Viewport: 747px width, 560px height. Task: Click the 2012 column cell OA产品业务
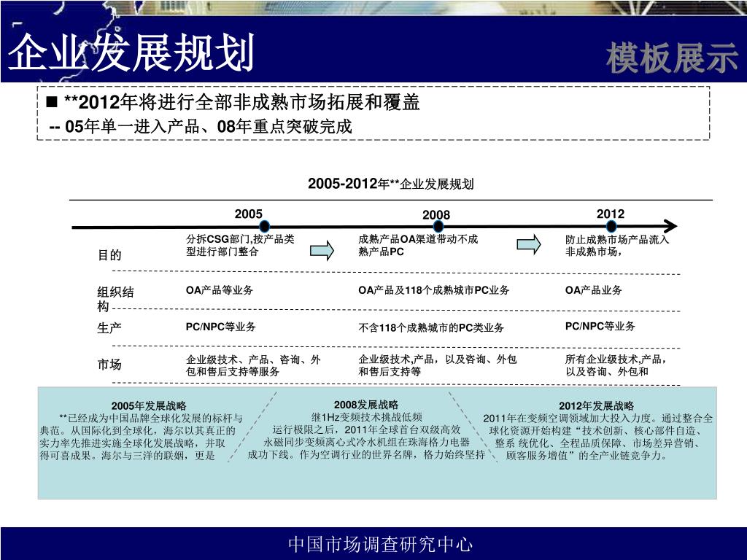pos(593,290)
